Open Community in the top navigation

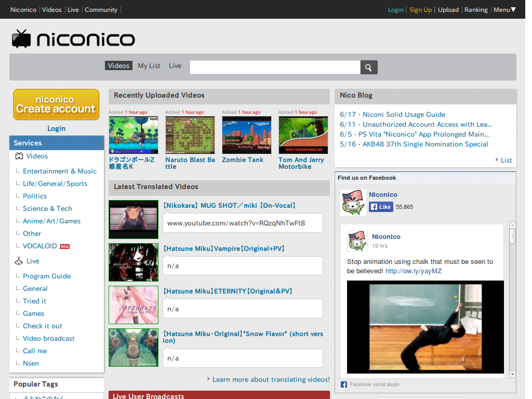[x=101, y=10]
